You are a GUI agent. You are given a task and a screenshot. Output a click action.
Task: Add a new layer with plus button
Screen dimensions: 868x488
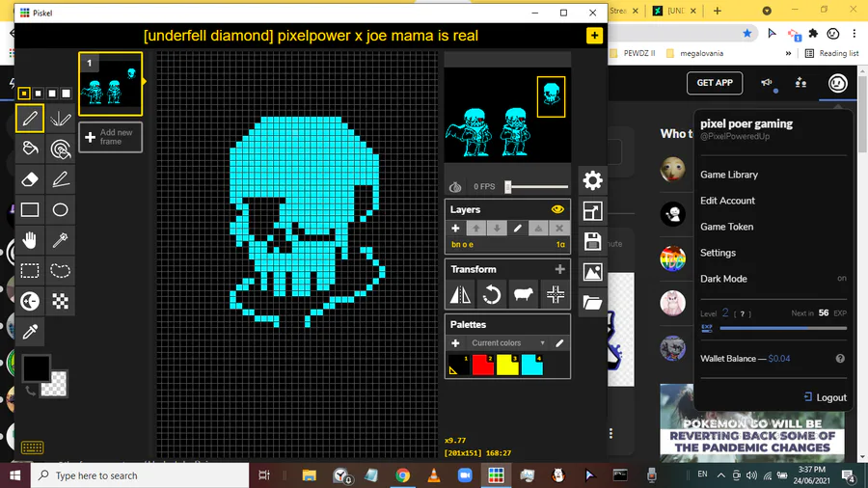coord(455,228)
